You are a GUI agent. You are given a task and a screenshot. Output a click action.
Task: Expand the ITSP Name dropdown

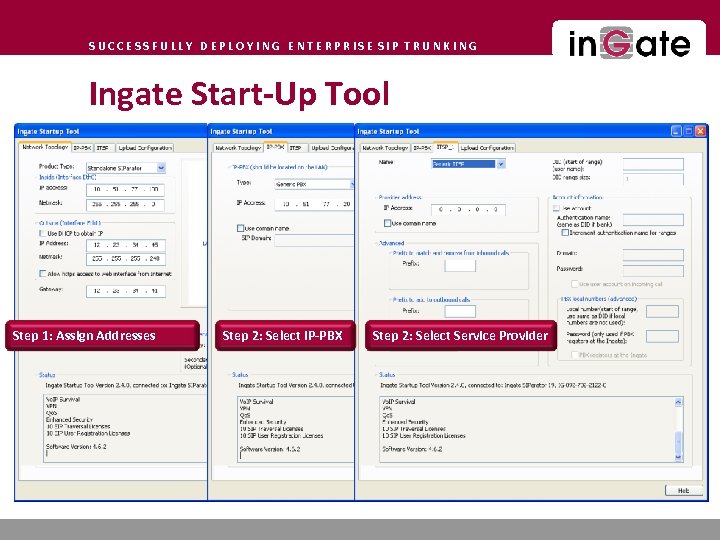coord(501,164)
